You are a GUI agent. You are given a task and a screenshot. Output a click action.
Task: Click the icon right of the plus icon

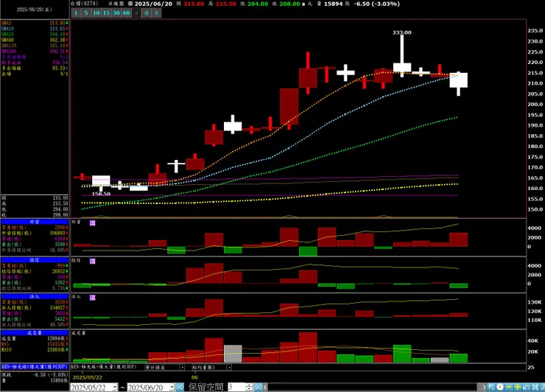pos(527,387)
